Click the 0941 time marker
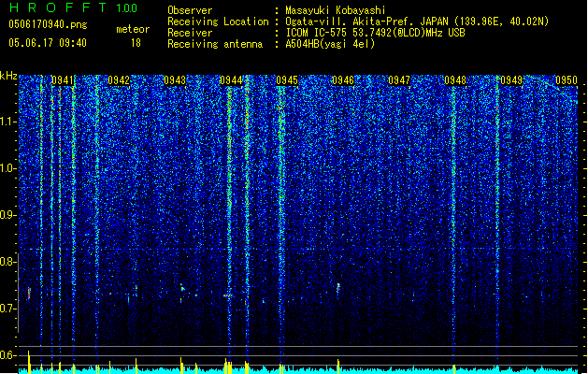This screenshot has width=588, height=374. point(63,80)
